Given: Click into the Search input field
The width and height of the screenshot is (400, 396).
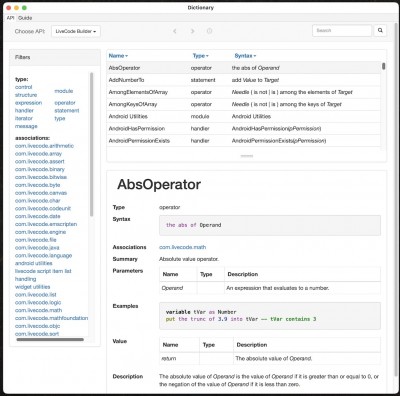Looking at the screenshot, I should (x=342, y=30).
